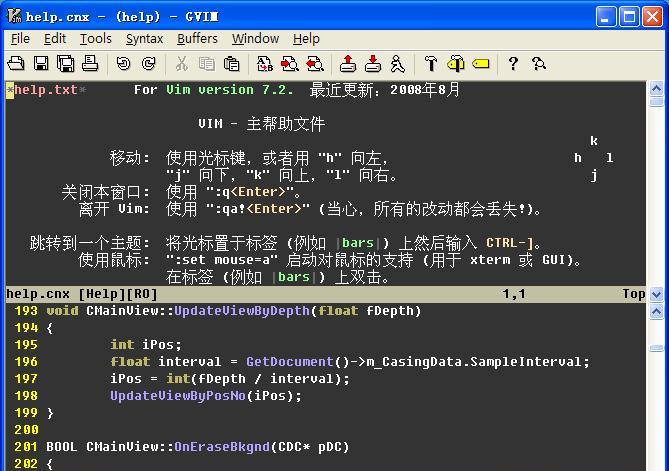Image resolution: width=669 pixels, height=471 pixels.
Task: Open the Edit menu
Action: (x=55, y=39)
